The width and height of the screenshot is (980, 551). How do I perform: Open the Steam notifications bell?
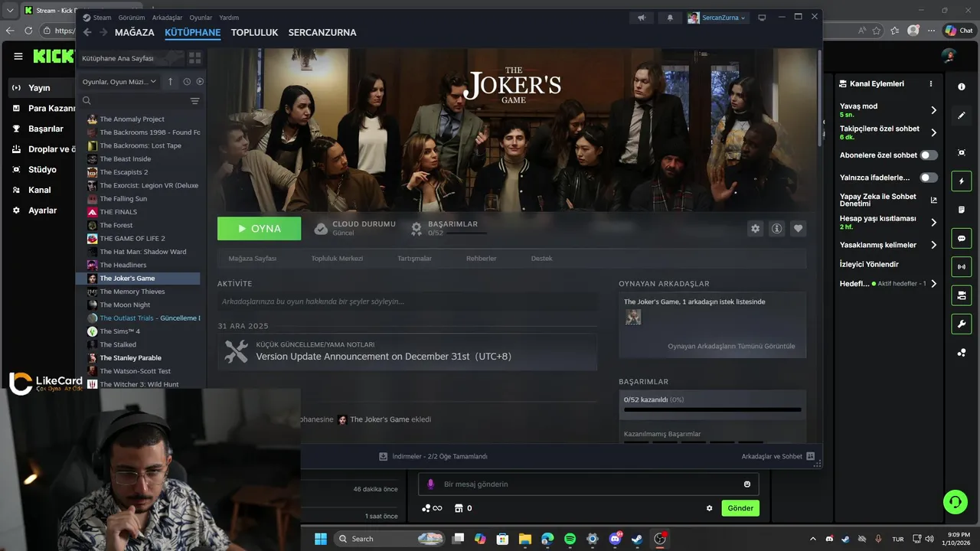pos(670,18)
